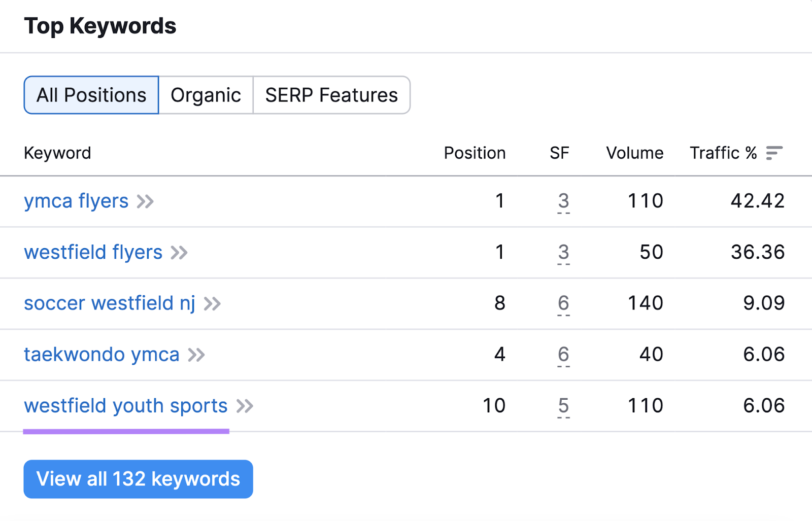Toggle SF details for taekwondo ymca row
Screen dimensions: 812x521
click(x=563, y=355)
